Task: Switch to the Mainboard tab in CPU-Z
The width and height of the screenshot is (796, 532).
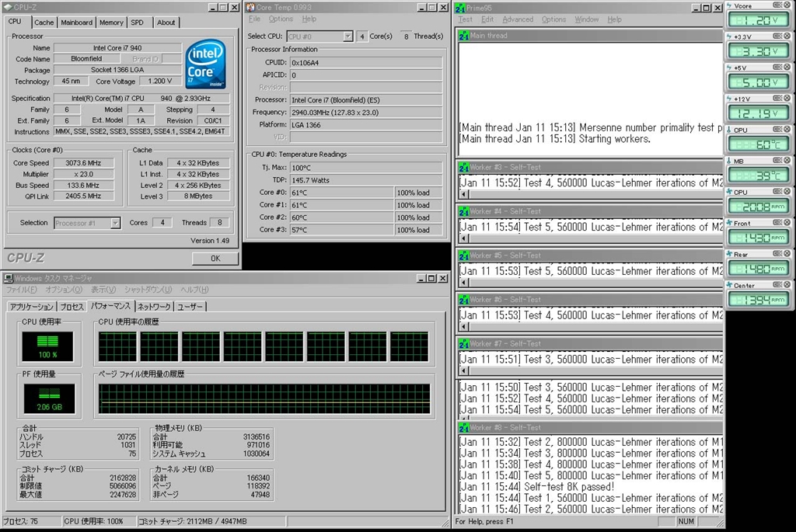Action: [76, 23]
